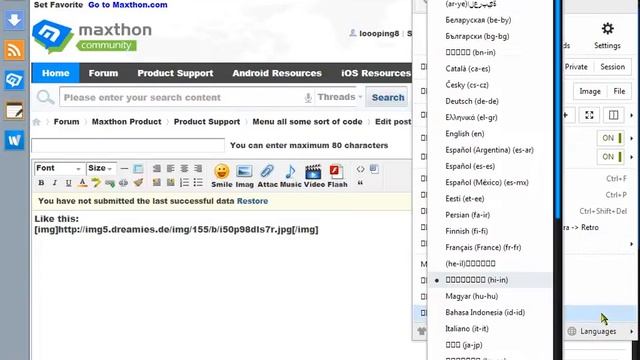Screen dimensions: 640x360
Task: Click the Search button
Action: (388, 97)
